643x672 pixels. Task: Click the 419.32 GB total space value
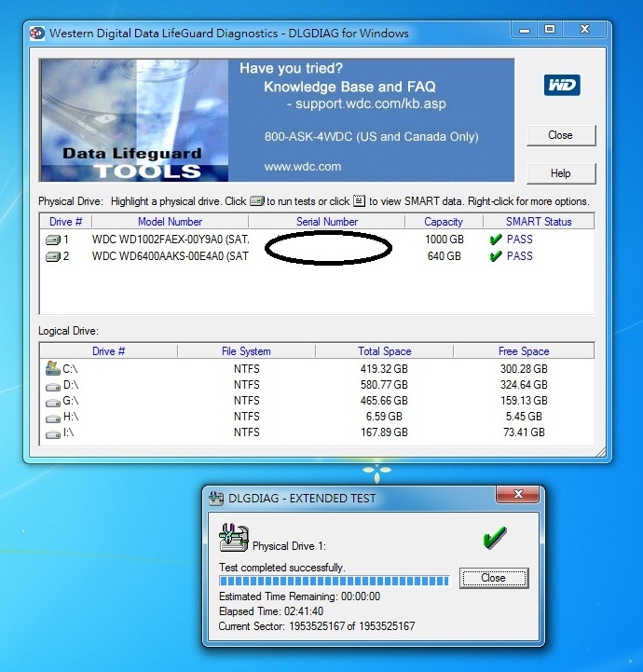tap(384, 369)
